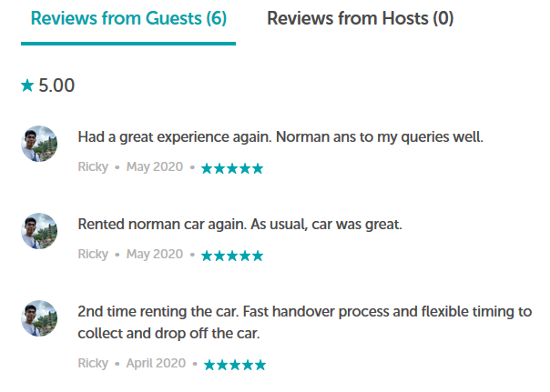The height and width of the screenshot is (392, 550).
Task: Click Ricky's name under Rented norman car review
Action: 93,254
